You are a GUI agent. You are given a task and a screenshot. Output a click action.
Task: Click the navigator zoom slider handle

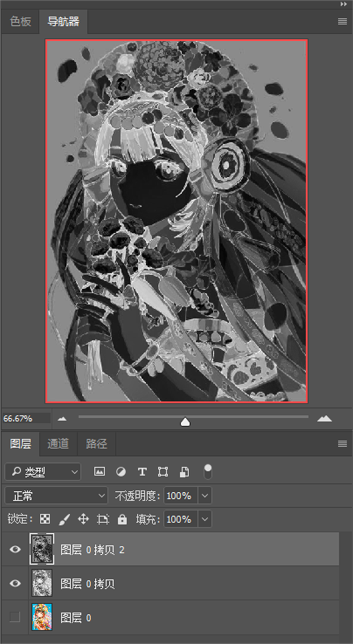click(x=185, y=422)
